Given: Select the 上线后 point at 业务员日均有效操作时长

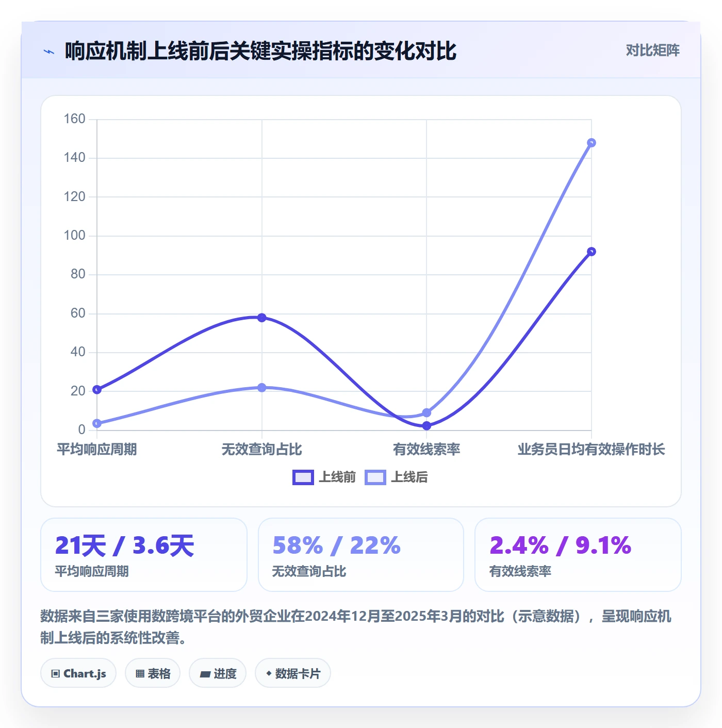Looking at the screenshot, I should coord(592,143).
